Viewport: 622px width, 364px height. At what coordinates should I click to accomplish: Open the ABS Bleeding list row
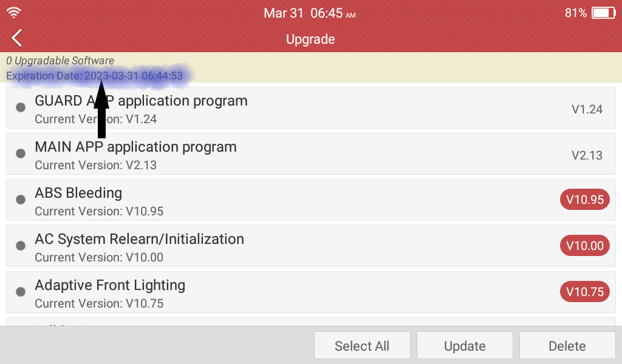311,200
